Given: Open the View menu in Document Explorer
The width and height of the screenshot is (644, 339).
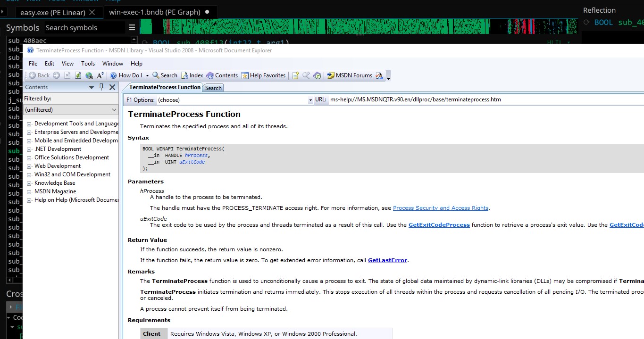Looking at the screenshot, I should pos(68,64).
